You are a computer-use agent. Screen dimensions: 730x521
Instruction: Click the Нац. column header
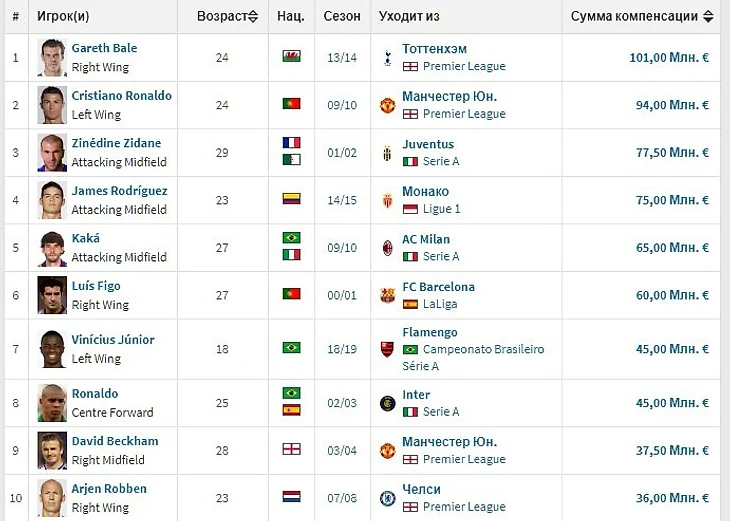[x=291, y=16]
